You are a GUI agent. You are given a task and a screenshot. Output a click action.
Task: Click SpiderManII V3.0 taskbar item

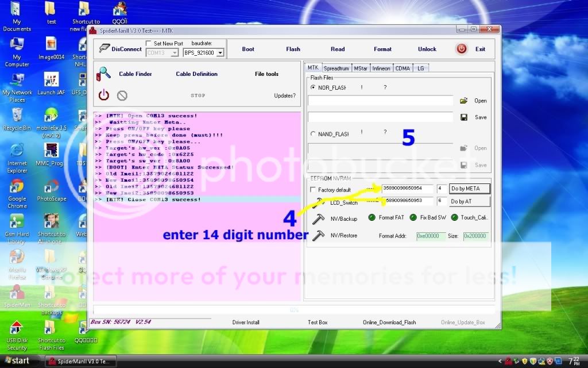click(x=80, y=361)
